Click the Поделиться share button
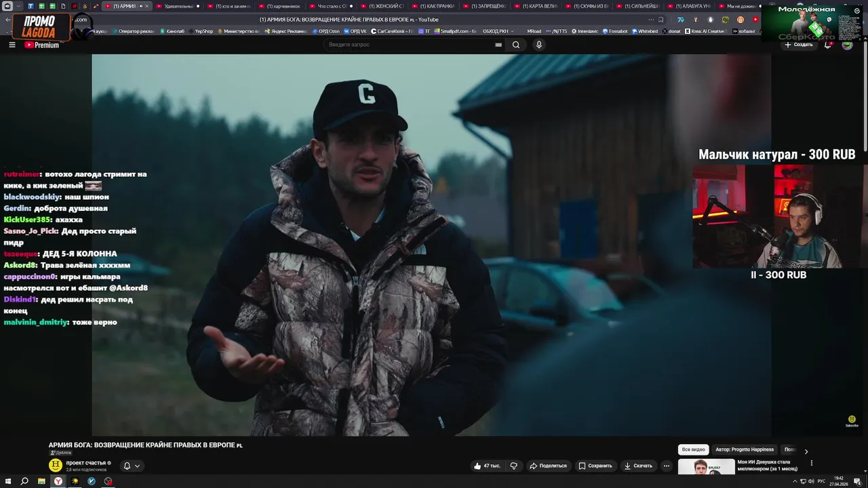 (x=548, y=466)
